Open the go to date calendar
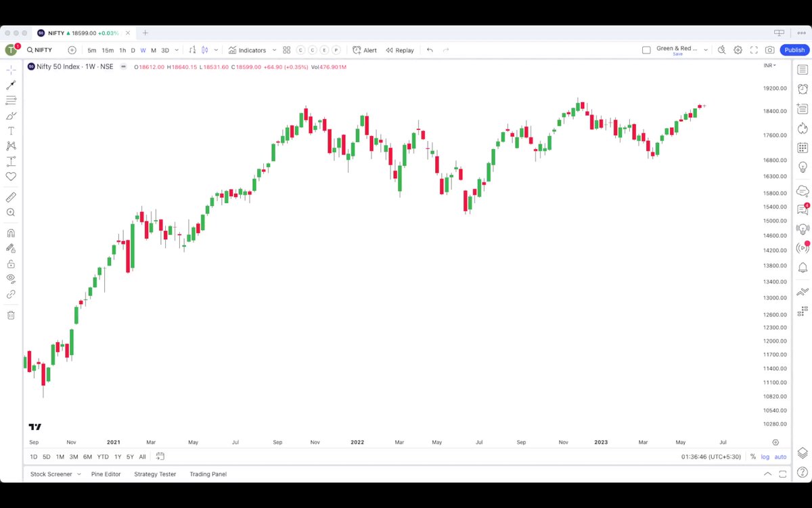 tap(160, 457)
